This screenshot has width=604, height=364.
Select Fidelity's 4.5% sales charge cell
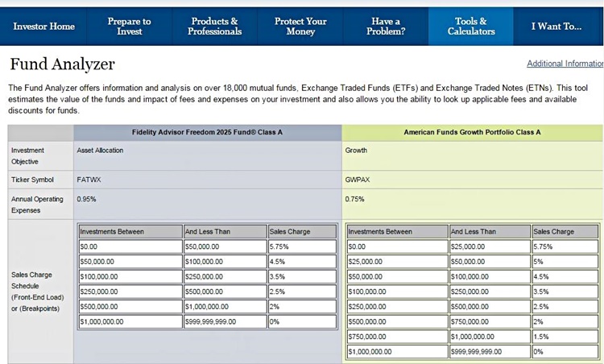(302, 262)
